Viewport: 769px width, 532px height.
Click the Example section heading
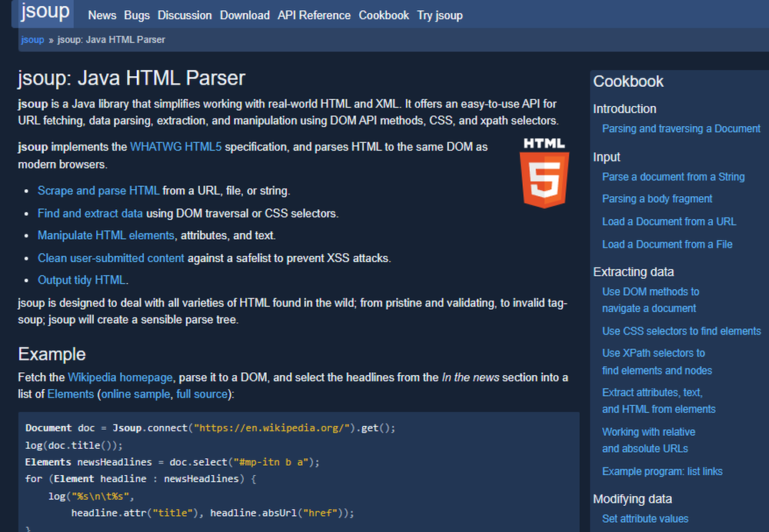[52, 354]
